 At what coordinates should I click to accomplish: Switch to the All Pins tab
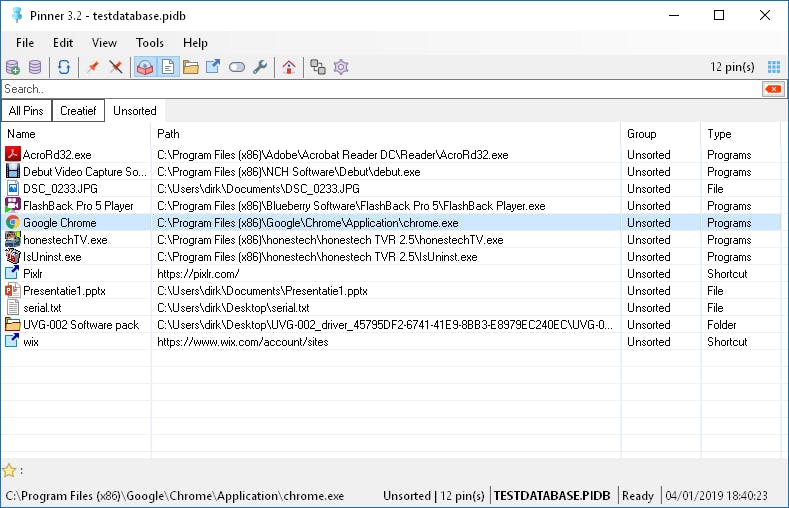tap(26, 111)
